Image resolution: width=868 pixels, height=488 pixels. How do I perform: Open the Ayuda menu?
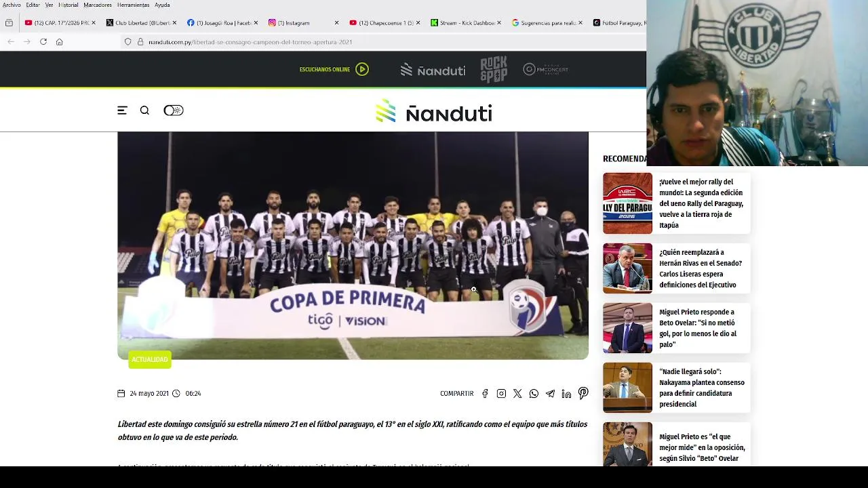162,5
